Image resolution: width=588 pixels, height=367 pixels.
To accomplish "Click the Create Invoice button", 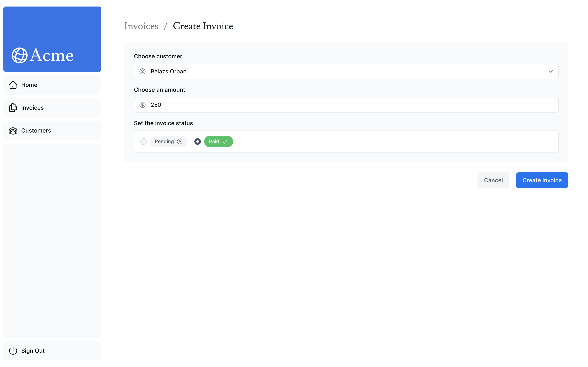I will [542, 180].
